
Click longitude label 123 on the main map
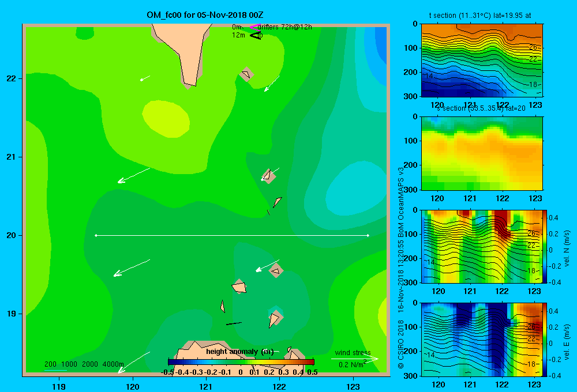(x=353, y=386)
